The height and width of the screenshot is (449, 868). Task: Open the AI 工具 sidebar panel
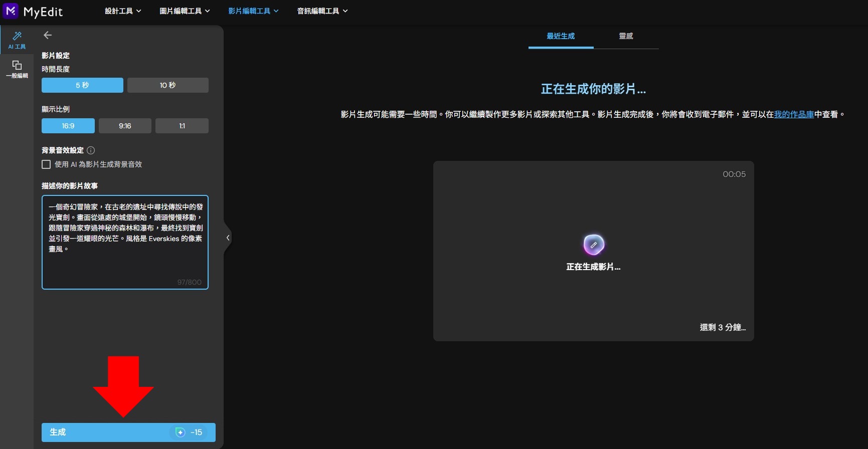coord(17,40)
